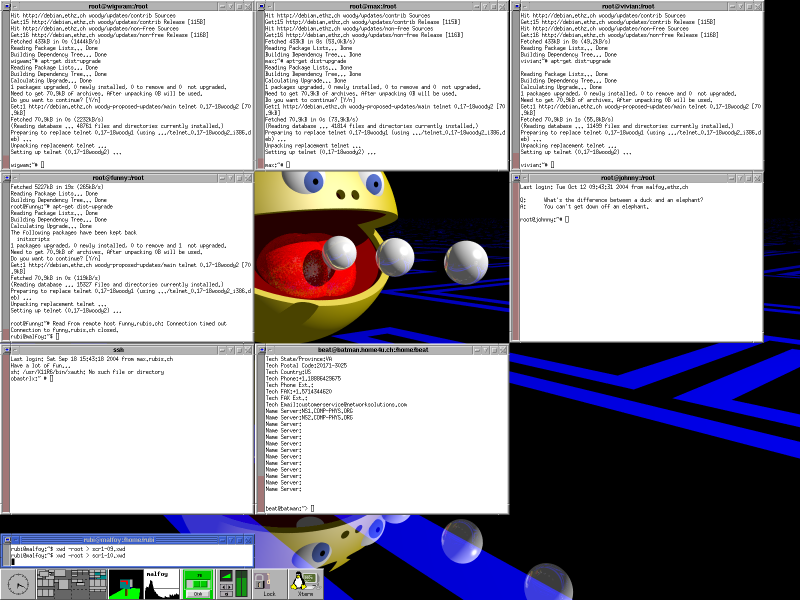Open window menu icon of root@wigwam terminal
Image resolution: width=800 pixels, height=600 pixels.
[x=7, y=6]
